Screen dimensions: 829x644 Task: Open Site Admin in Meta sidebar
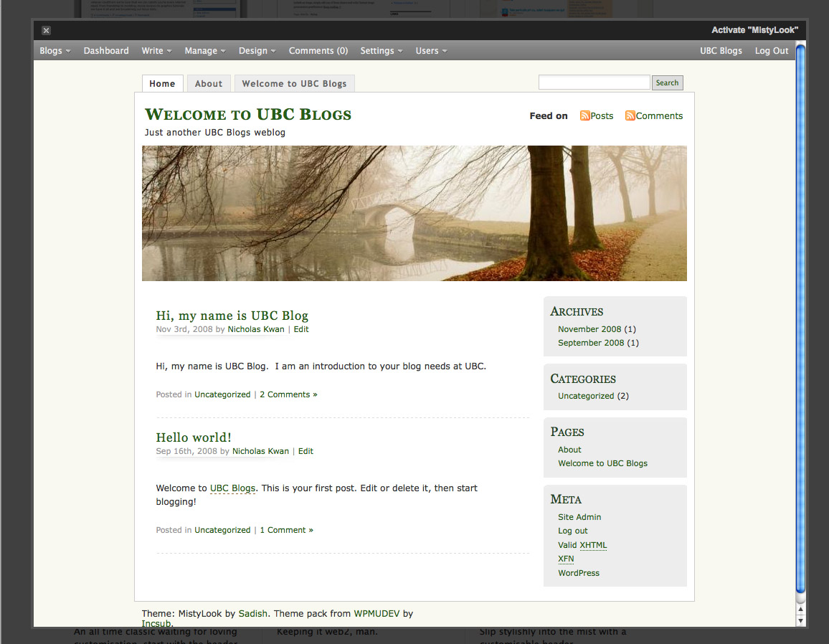579,517
